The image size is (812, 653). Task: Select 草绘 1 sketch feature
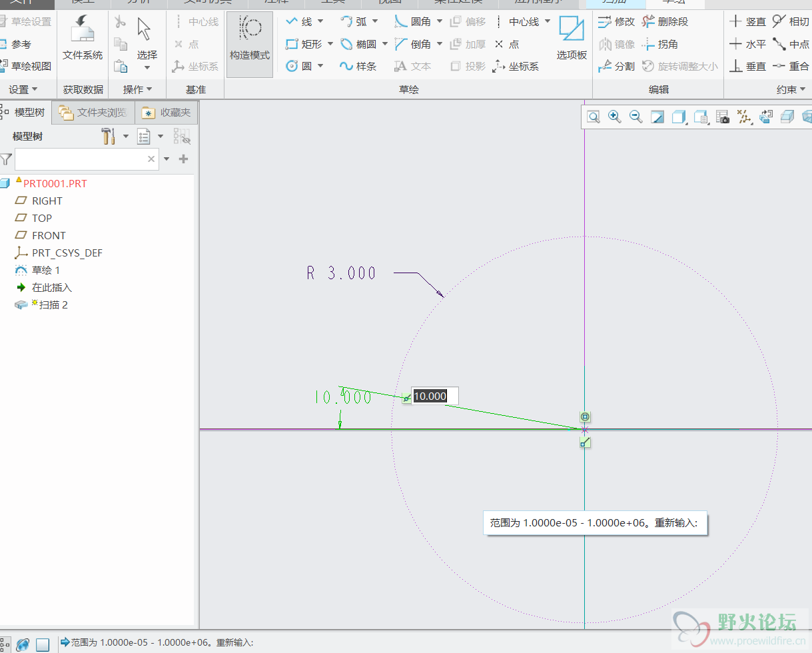[x=46, y=271]
